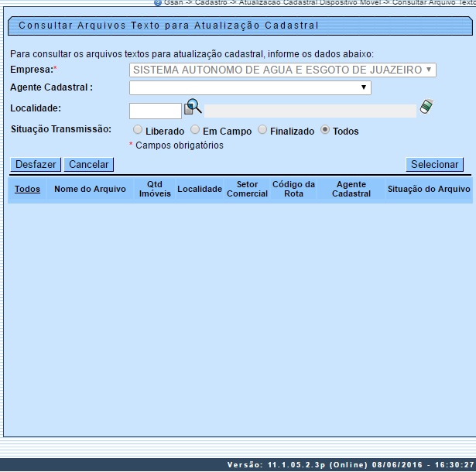
Task: Click the blue help icon beside breadcrumb
Action: pyautogui.click(x=158, y=2)
